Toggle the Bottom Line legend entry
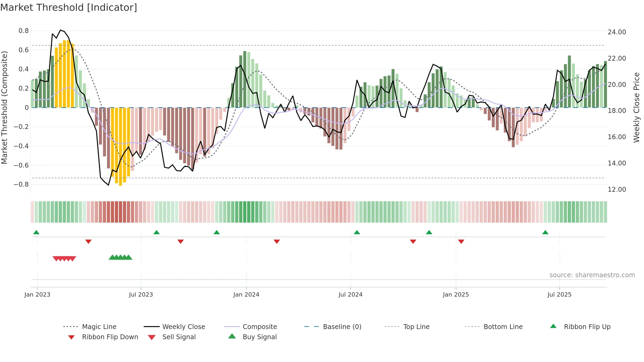 click(x=494, y=327)
